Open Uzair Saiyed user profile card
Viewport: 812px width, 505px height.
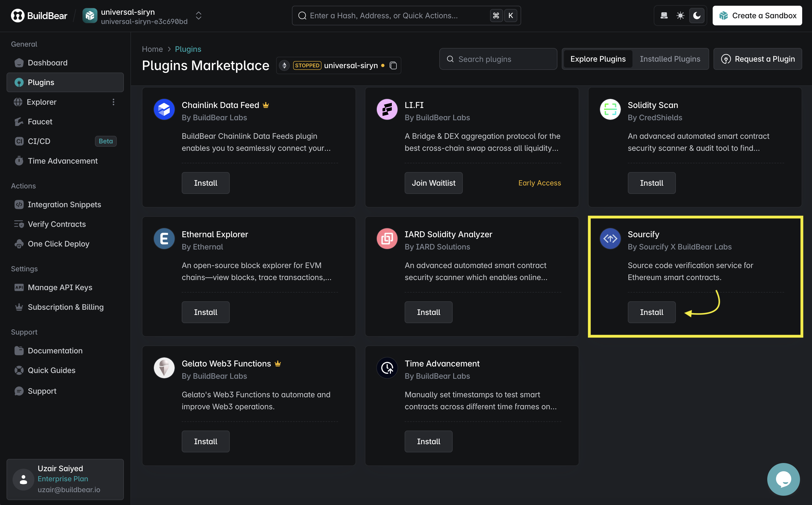[x=65, y=479]
